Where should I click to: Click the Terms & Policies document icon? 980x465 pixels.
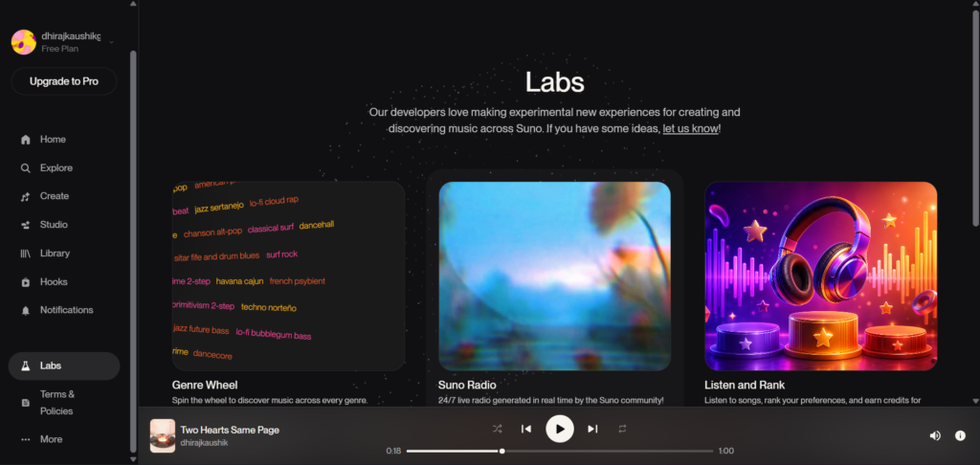(x=26, y=403)
